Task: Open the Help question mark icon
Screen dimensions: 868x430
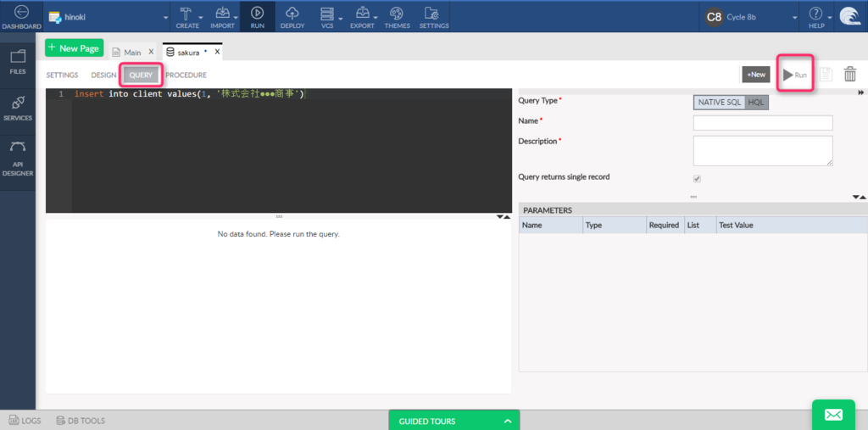Action: (x=815, y=14)
